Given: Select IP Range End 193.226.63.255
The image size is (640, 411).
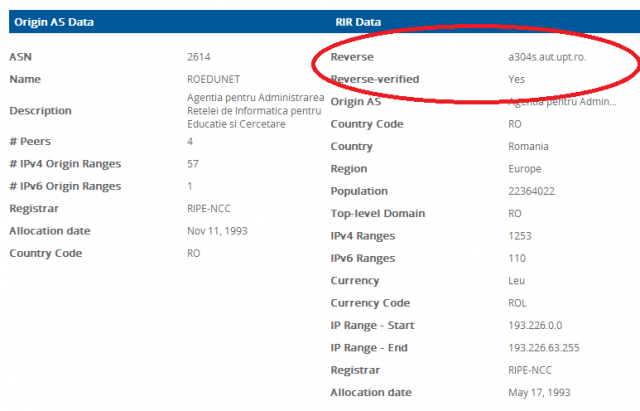Looking at the screenshot, I should [x=544, y=348].
